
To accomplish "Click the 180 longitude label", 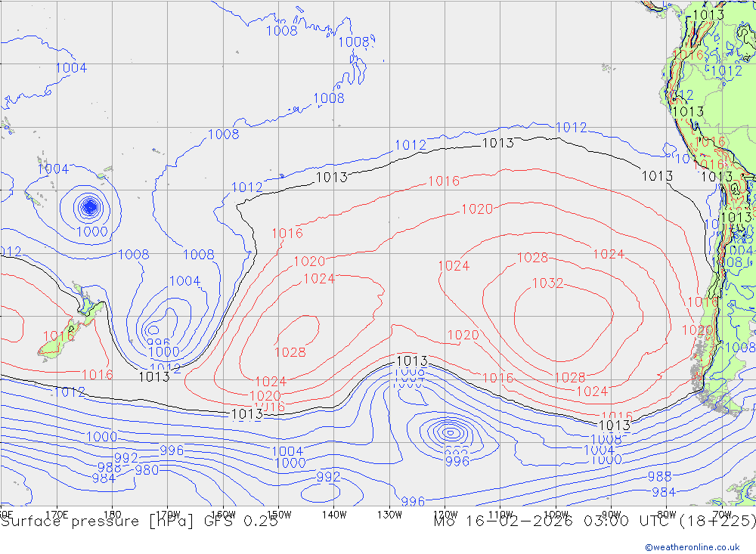I will 113,515.
